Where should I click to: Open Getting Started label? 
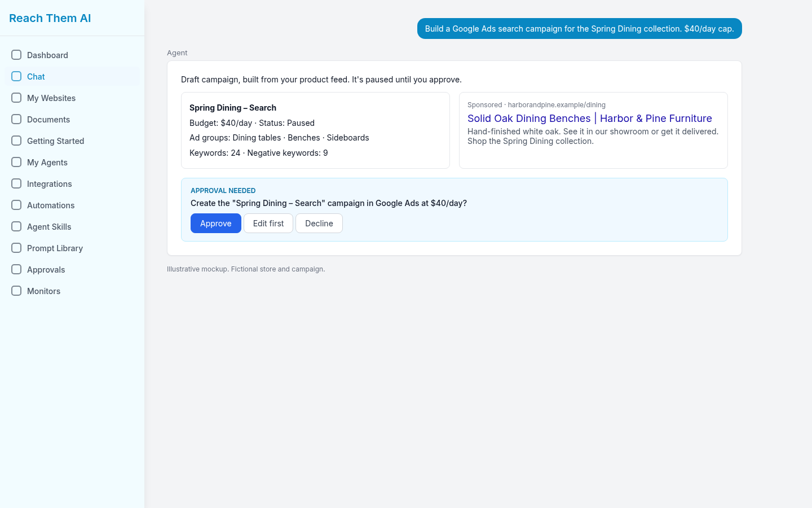coord(56,141)
